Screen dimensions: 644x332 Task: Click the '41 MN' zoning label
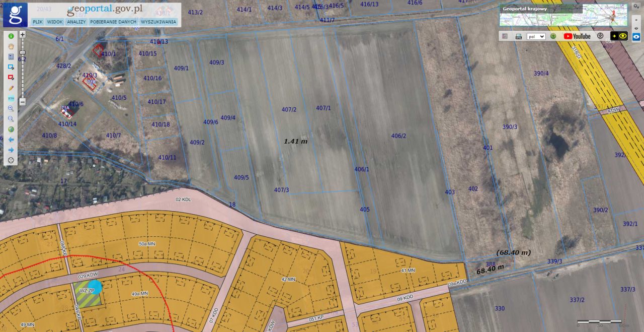pos(408,271)
